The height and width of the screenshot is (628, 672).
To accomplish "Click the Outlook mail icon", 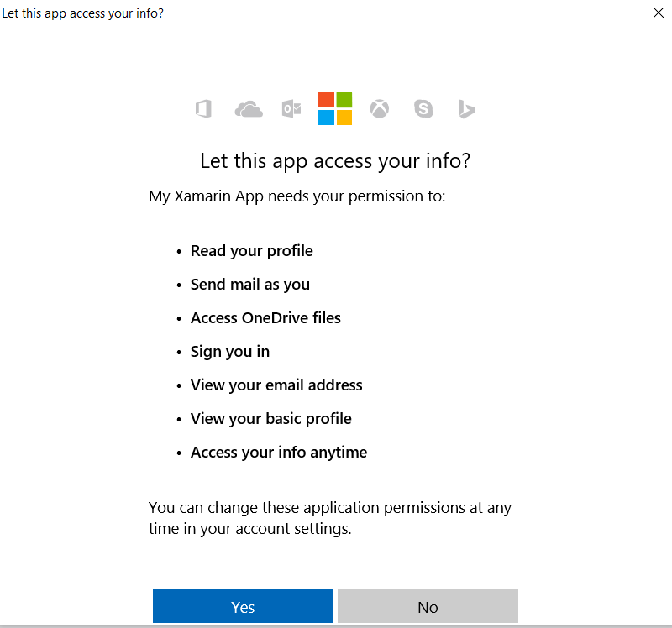I will coord(291,109).
